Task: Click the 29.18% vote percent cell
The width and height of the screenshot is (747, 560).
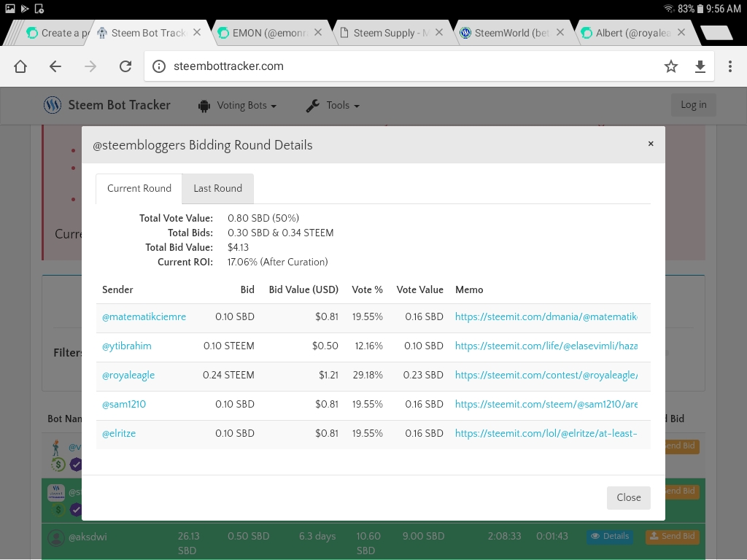Action: click(368, 376)
